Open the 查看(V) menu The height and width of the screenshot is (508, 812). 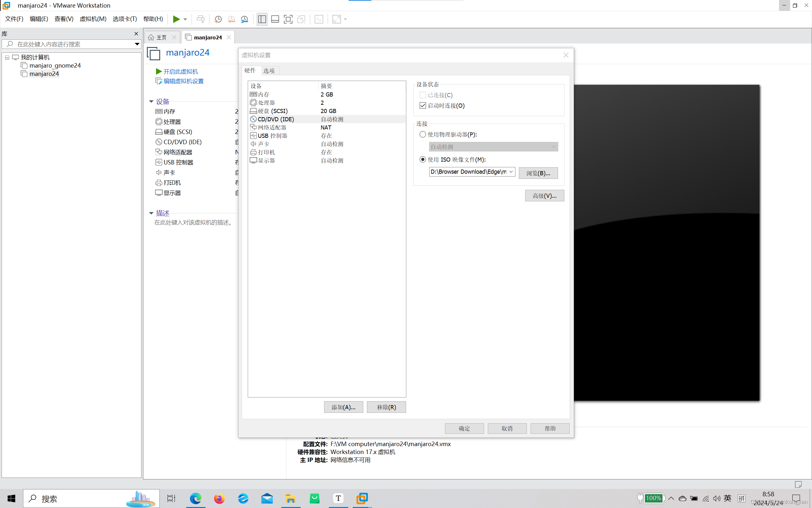[64, 19]
